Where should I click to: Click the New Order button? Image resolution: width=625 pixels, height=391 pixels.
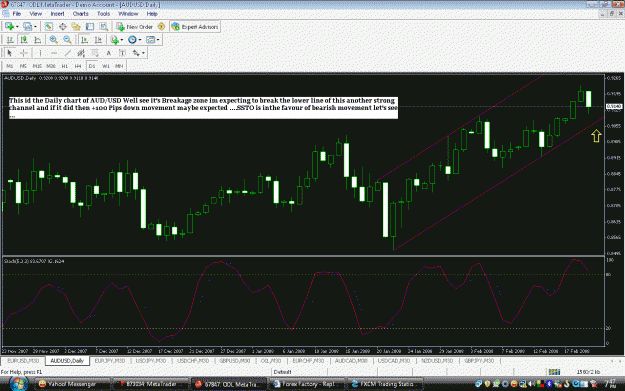pyautogui.click(x=135, y=27)
